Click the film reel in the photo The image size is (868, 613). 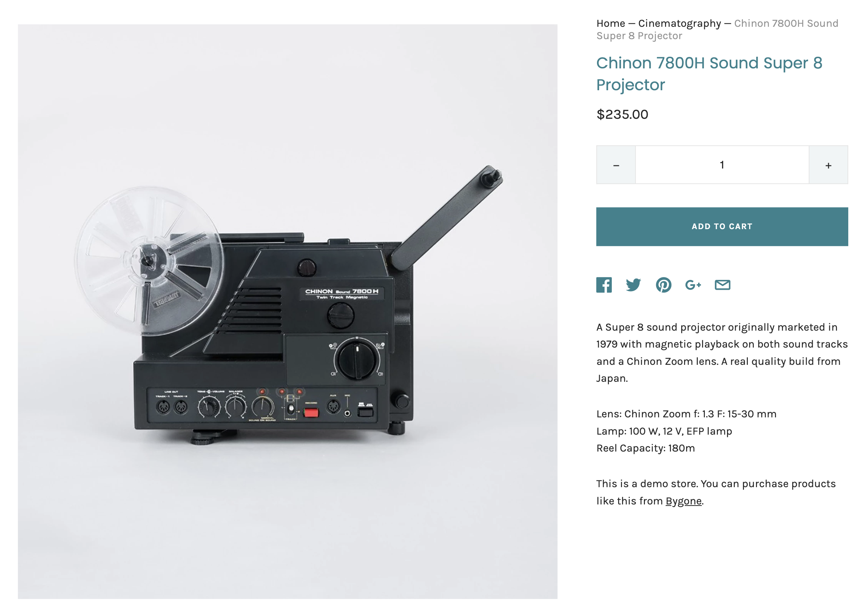(149, 261)
